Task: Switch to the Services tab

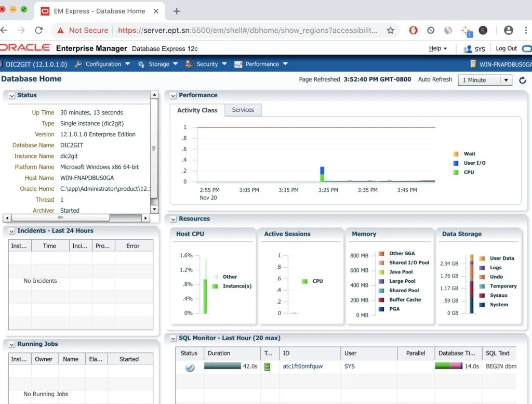Action: tap(243, 110)
